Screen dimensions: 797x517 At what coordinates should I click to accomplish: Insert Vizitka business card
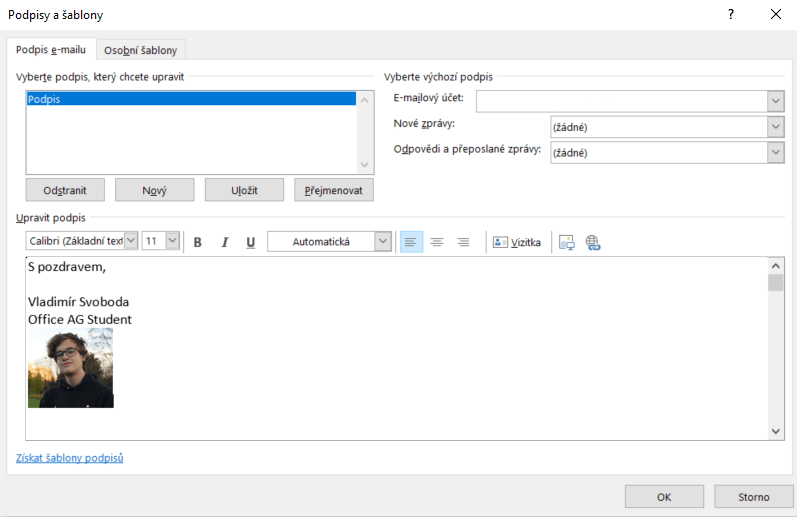click(x=516, y=242)
